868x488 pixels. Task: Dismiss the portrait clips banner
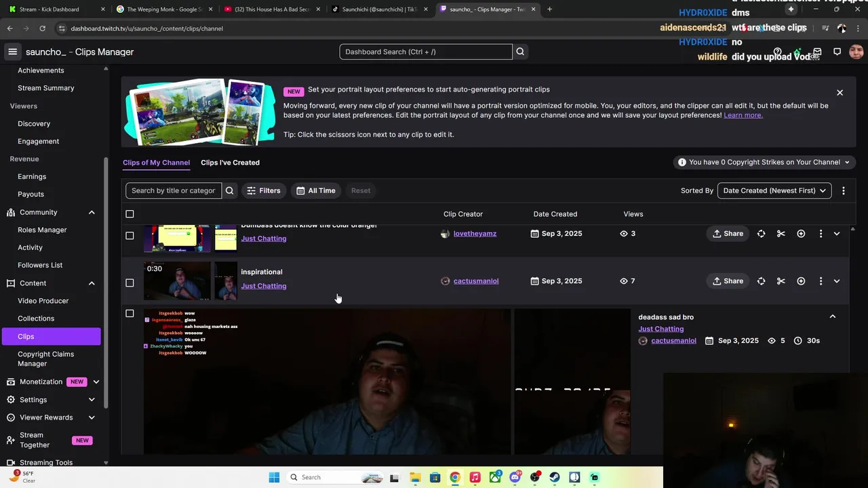[x=840, y=92]
